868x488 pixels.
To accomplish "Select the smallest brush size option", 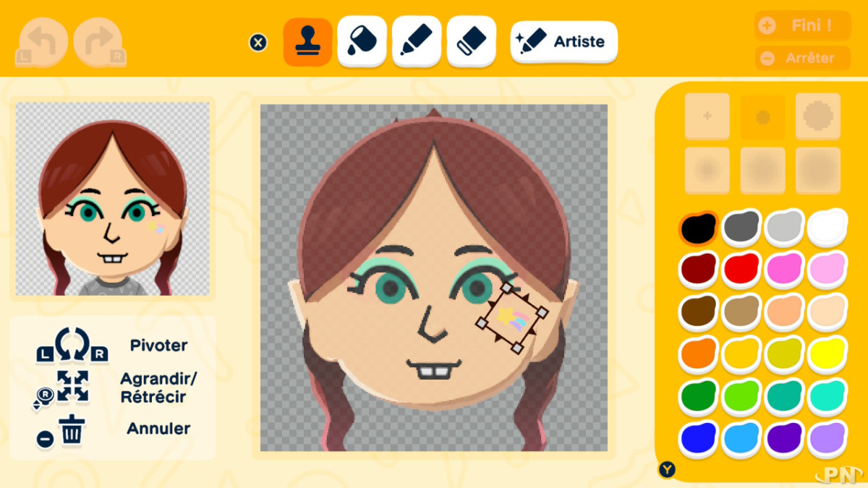I will (x=707, y=116).
